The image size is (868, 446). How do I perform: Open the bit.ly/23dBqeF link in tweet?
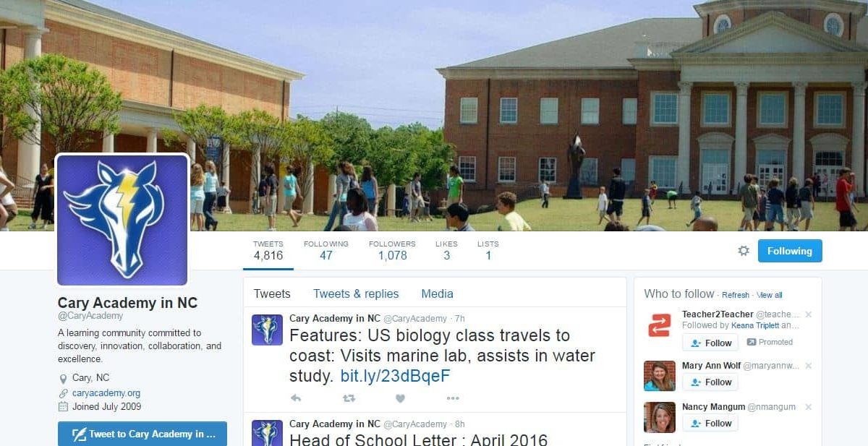coord(396,376)
